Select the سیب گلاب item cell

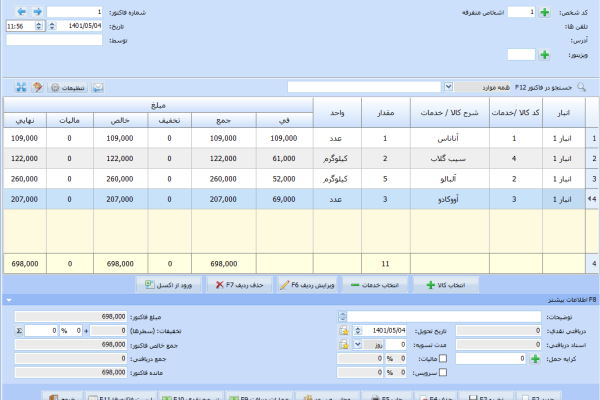450,158
